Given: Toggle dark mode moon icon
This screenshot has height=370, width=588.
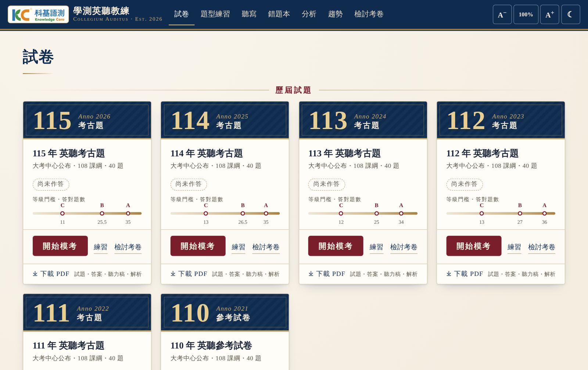Looking at the screenshot, I should coord(571,14).
